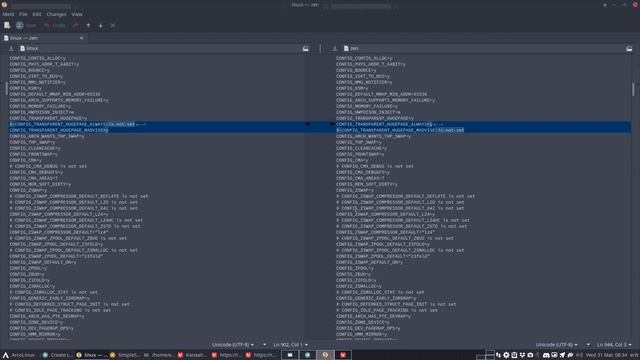Viewport: 640px width, 360px height.
Task: Open right pane Unicode (UTF-8) encoding dropdown
Action: point(556,345)
